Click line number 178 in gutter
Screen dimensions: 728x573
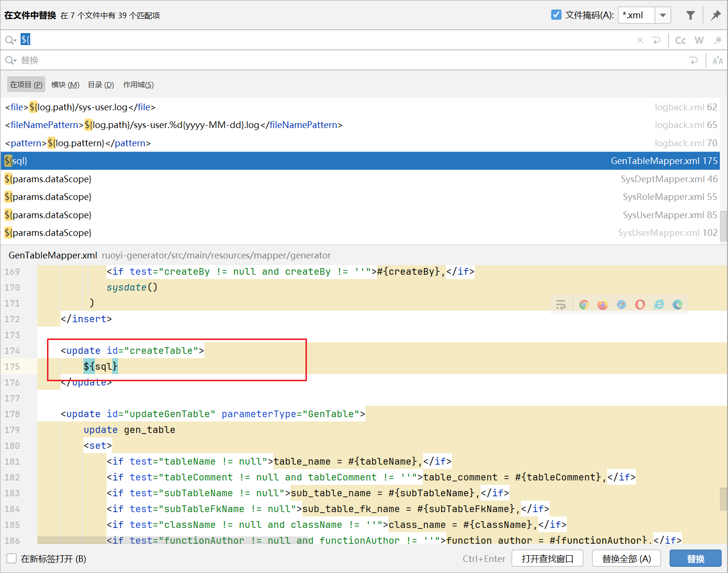12,414
